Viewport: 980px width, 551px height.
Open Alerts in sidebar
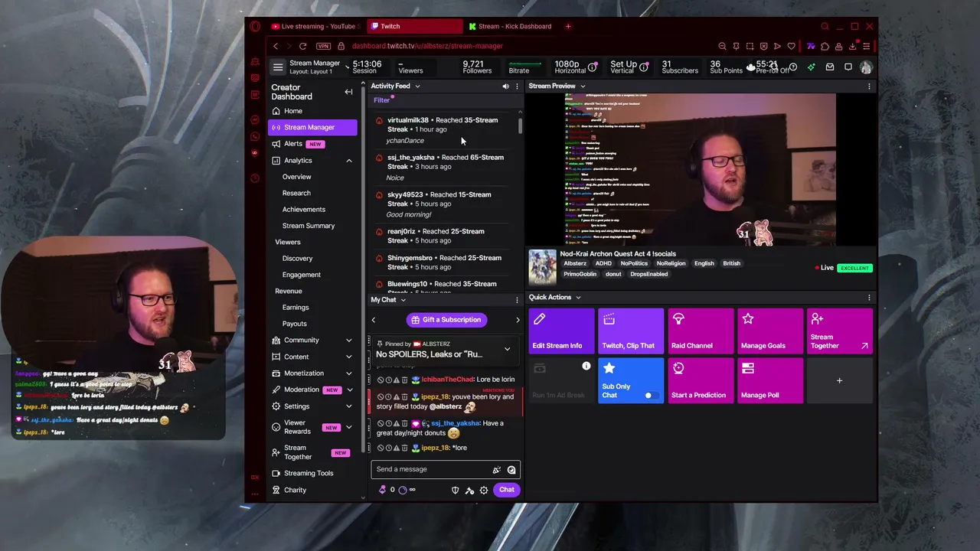click(x=293, y=144)
